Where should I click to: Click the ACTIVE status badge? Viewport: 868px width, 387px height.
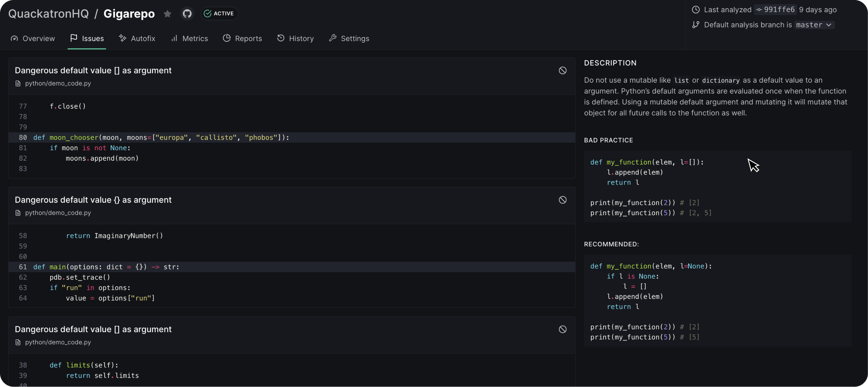point(219,14)
